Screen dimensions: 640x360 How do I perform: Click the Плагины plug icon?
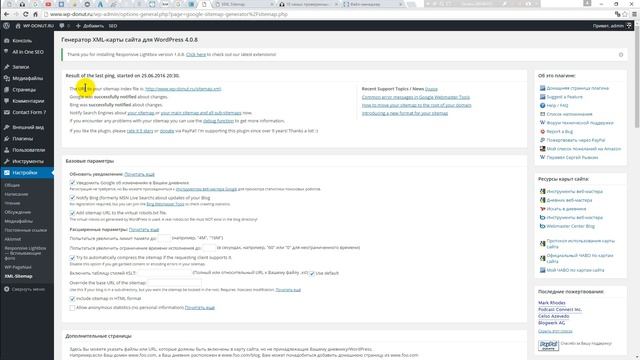click(x=6, y=139)
